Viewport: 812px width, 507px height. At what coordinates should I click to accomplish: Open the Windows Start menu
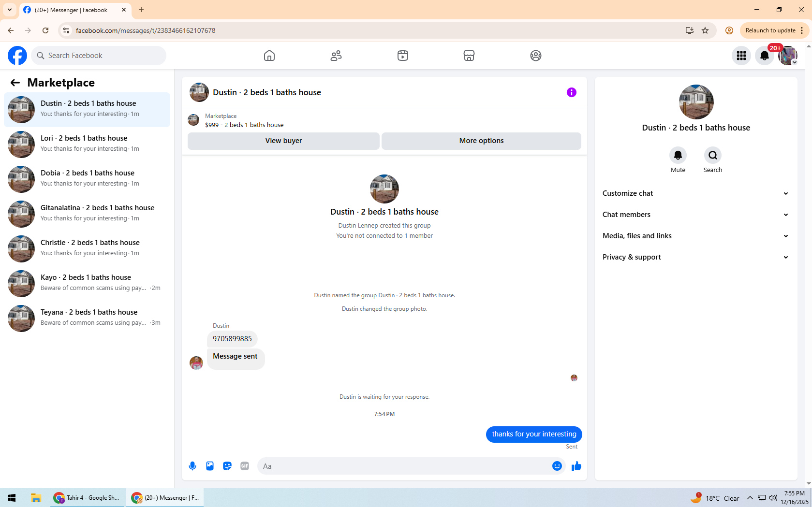click(x=12, y=498)
